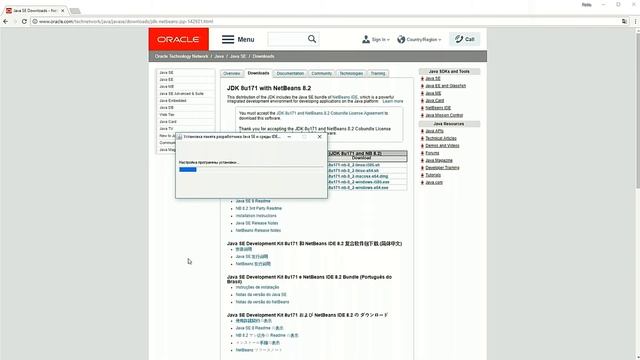The width and height of the screenshot is (640, 360).
Task: Open Developer Training link
Action: [442, 168]
